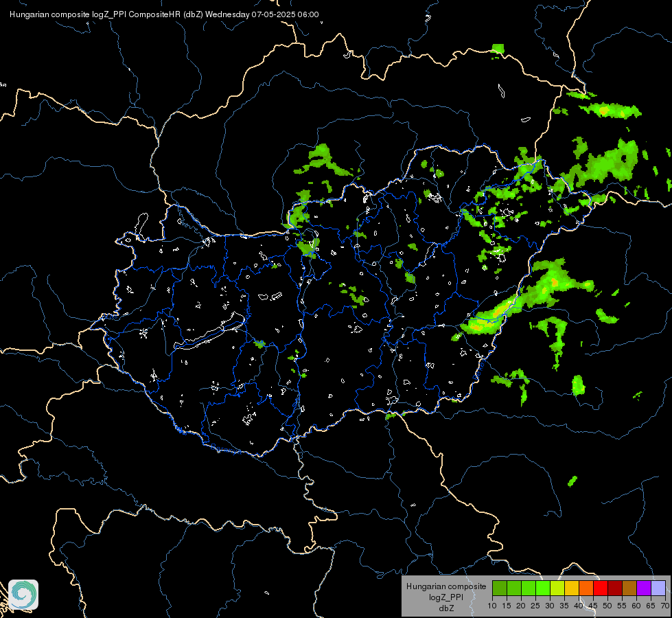This screenshot has width=672, height=618.
Task: Select the bright red 45–50 dBZ swatch
Action: (x=601, y=588)
